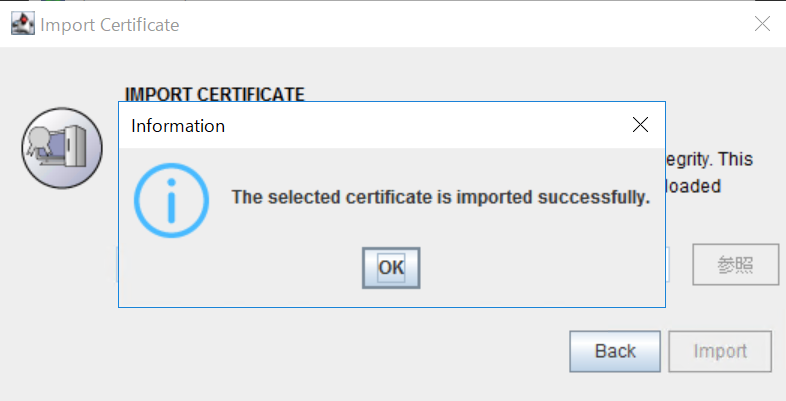Screen dimensions: 786x401
Task: Click the 参照 browse button
Action: [x=733, y=265]
